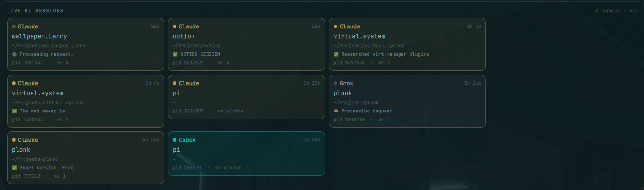Click the status text Short version, Fred
The image size is (644, 190).
[46, 168]
